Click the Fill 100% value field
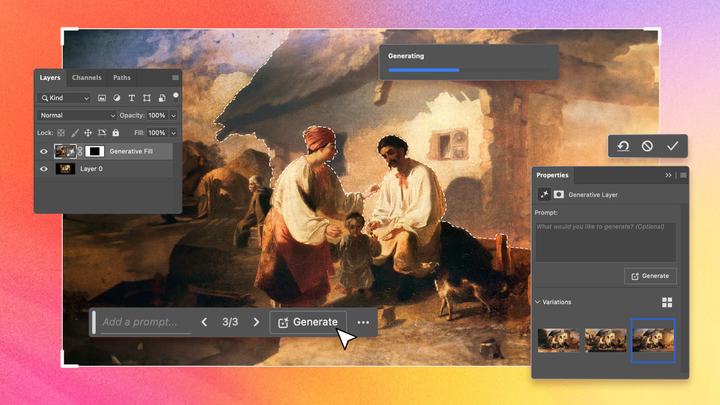The width and height of the screenshot is (720, 405). coord(158,133)
